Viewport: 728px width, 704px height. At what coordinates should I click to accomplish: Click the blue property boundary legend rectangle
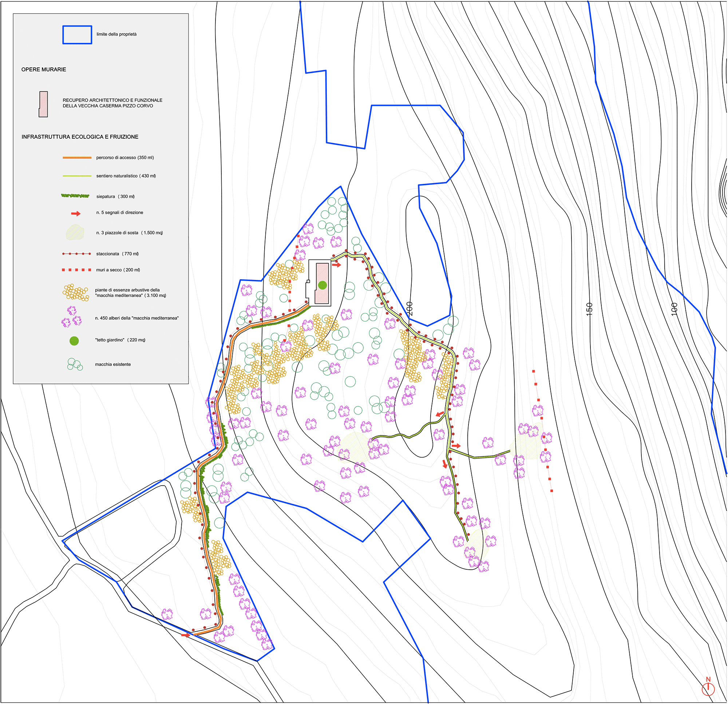pyautogui.click(x=77, y=35)
